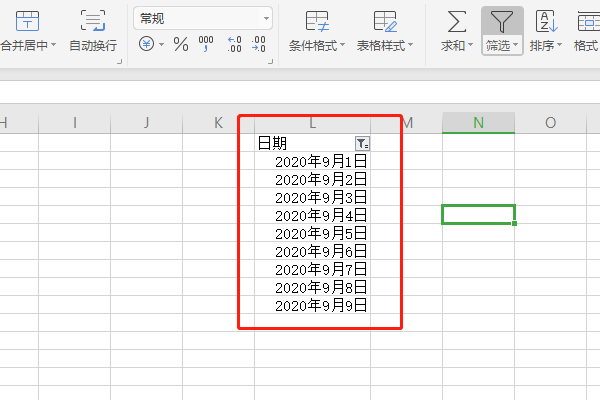This screenshot has width=600, height=400.
Task: Select cell with 2020年9月2日
Action: coord(312,179)
